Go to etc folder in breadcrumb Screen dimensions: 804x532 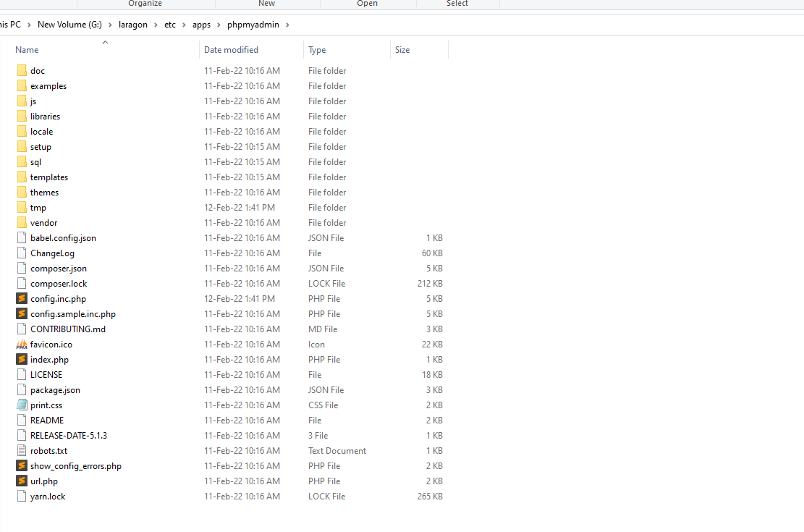[170, 25]
